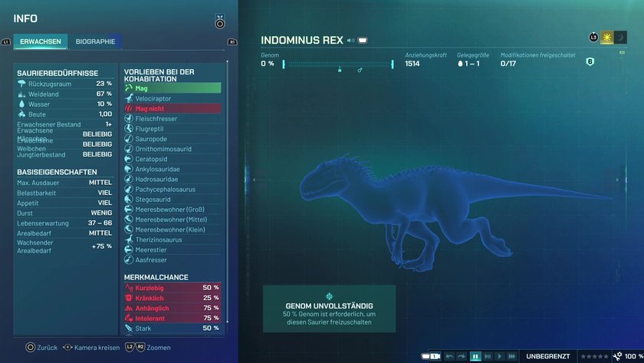
Task: Click the Rückzugsraum tree icon
Action: 21,84
